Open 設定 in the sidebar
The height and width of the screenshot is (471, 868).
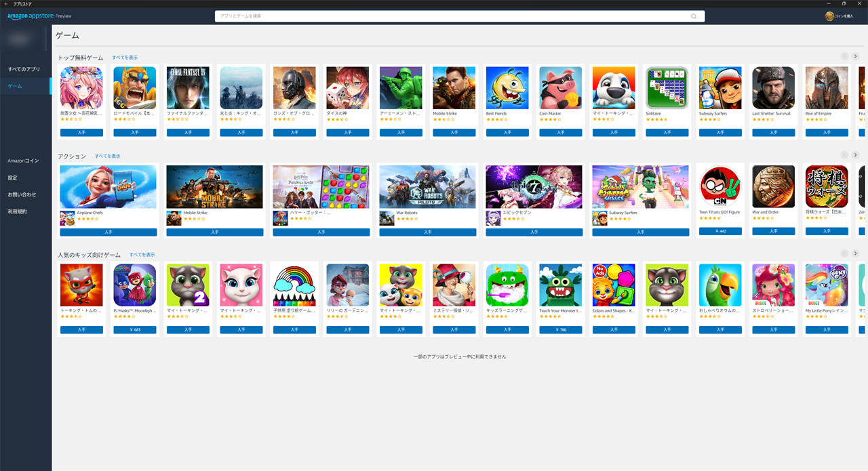pyautogui.click(x=12, y=178)
